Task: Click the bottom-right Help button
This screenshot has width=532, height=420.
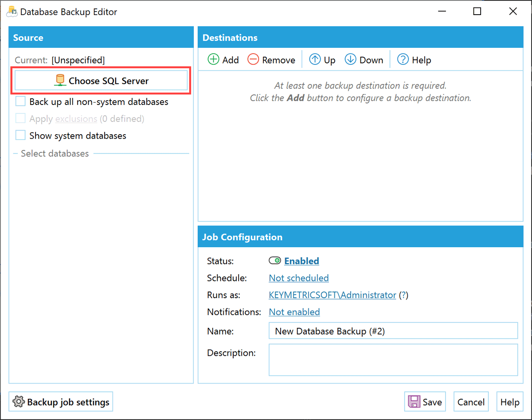Action: pyautogui.click(x=510, y=402)
